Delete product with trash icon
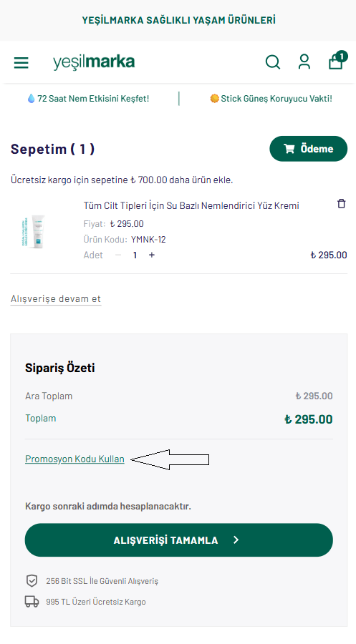 coord(341,203)
